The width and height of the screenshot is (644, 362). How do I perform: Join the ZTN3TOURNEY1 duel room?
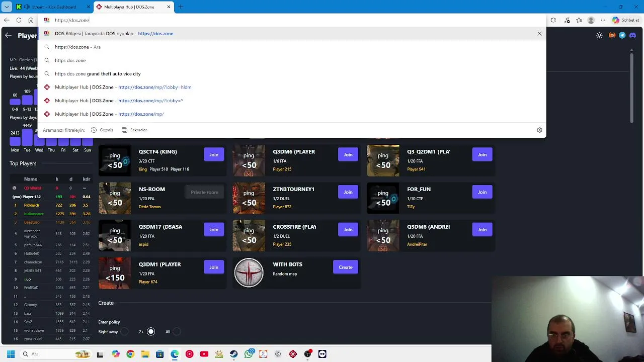click(348, 192)
